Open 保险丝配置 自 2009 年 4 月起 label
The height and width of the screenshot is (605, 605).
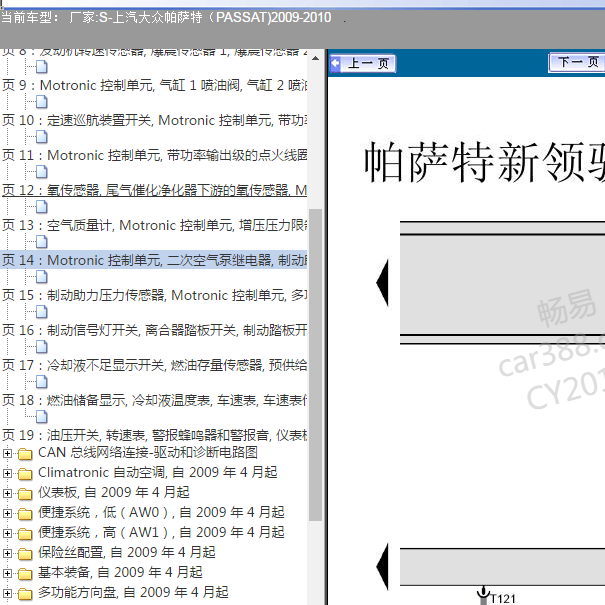(x=127, y=553)
